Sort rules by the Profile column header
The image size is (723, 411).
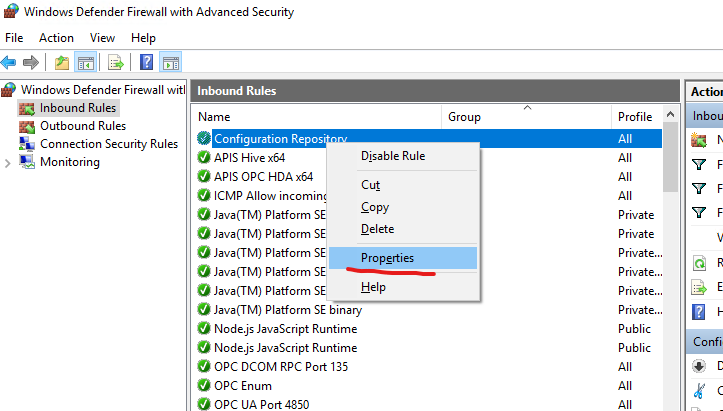634,117
